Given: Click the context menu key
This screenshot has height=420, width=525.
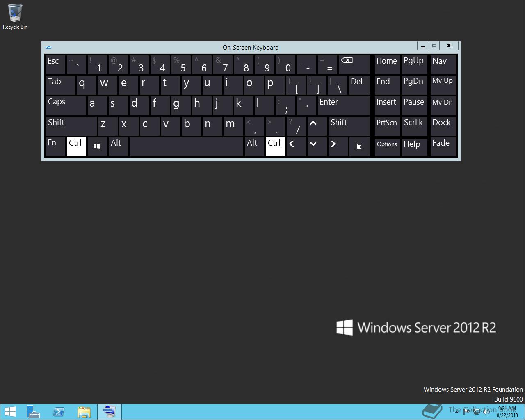Looking at the screenshot, I should [x=359, y=147].
